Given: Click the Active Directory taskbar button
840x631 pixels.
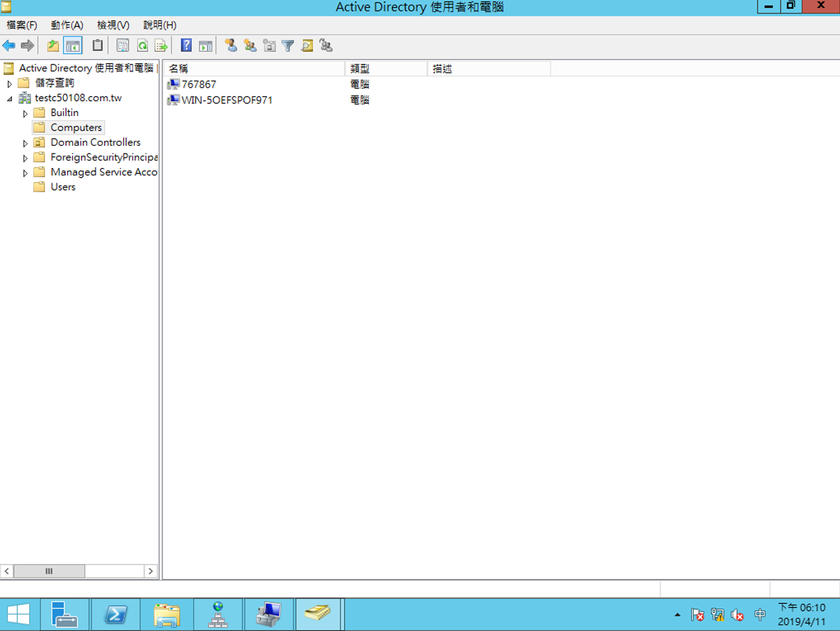Looking at the screenshot, I should [318, 614].
